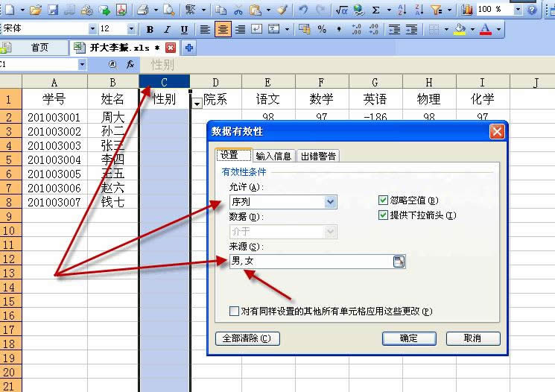Switch to the 出错警告 tab

point(318,156)
